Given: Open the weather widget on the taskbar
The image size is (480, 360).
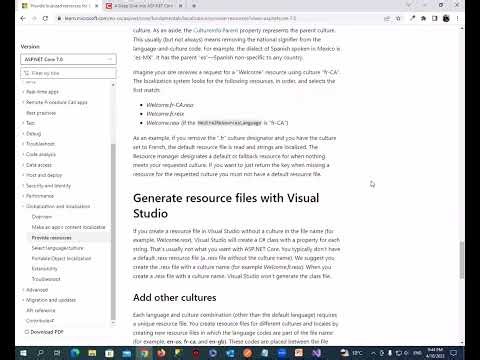Looking at the screenshot, I should tap(351, 353).
